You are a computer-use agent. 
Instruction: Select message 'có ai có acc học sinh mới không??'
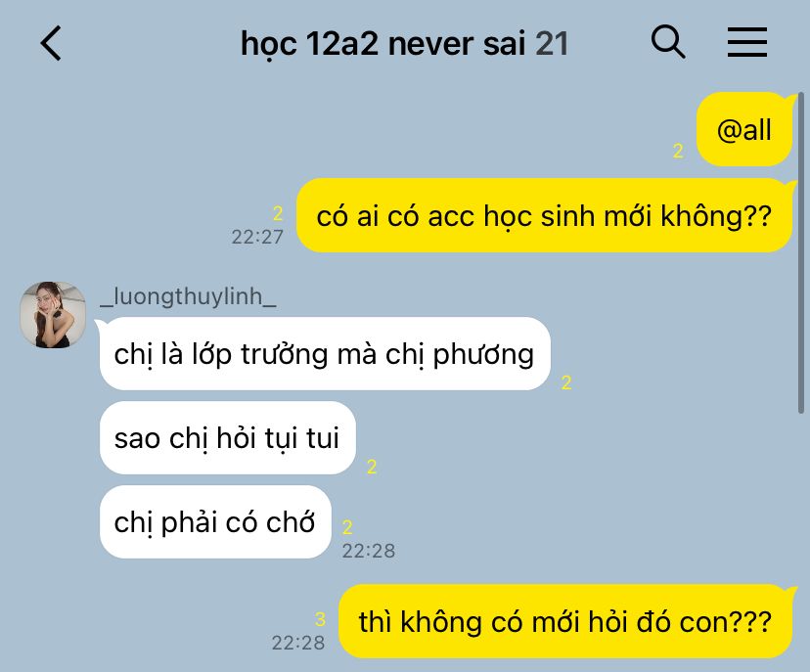coord(544,215)
